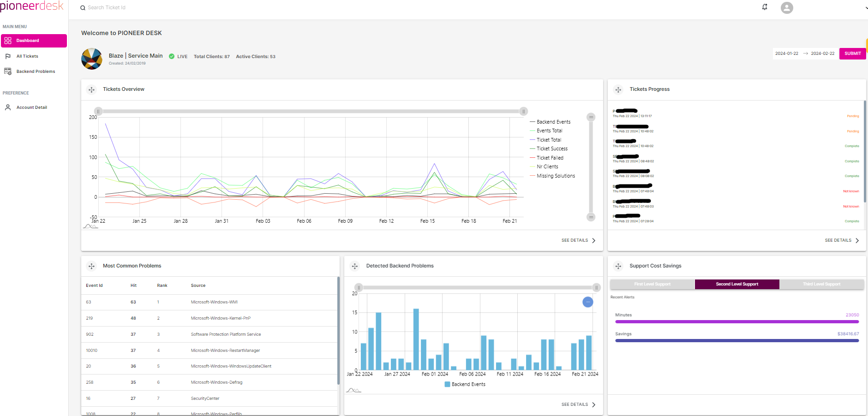This screenshot has width=868, height=416.
Task: Select the SecurityCenter row
Action: pos(209,398)
